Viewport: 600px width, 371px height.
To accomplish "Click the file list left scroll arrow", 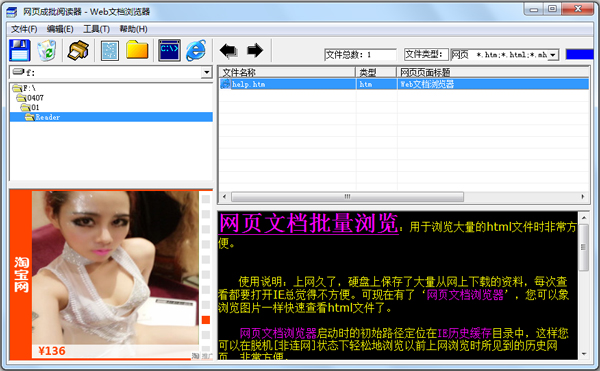I will tap(225, 197).
